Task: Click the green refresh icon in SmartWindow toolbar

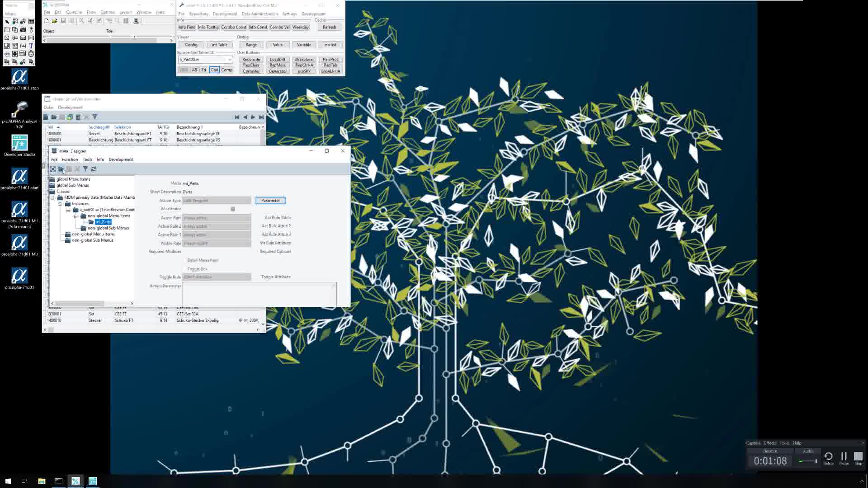Action: (x=70, y=117)
